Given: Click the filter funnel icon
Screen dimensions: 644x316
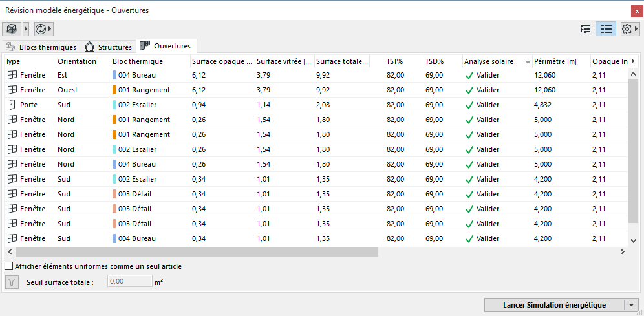Looking at the screenshot, I should (12, 282).
